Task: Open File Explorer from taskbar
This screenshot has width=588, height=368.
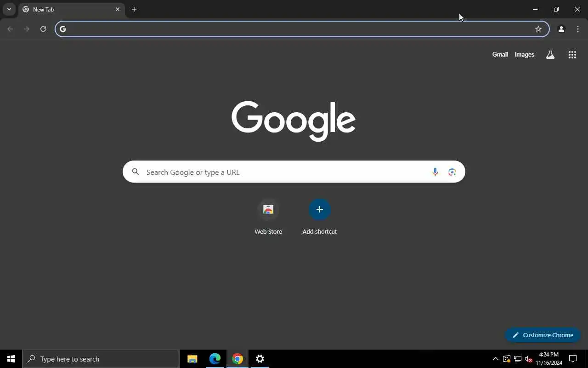Action: pyautogui.click(x=192, y=359)
